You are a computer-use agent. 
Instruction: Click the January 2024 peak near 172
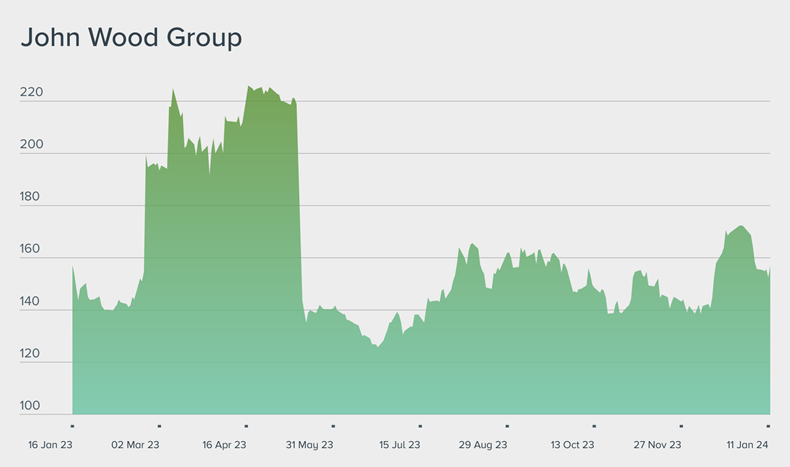(739, 226)
